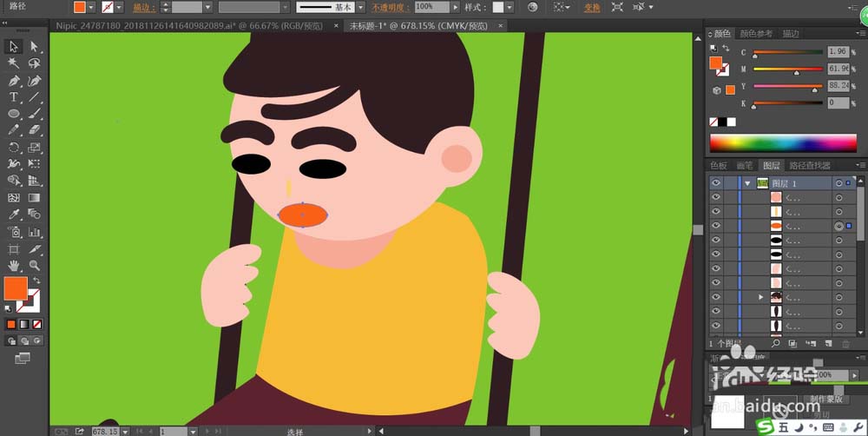This screenshot has height=436, width=868.
Task: Select the Paintbrush tool
Action: [x=35, y=114]
